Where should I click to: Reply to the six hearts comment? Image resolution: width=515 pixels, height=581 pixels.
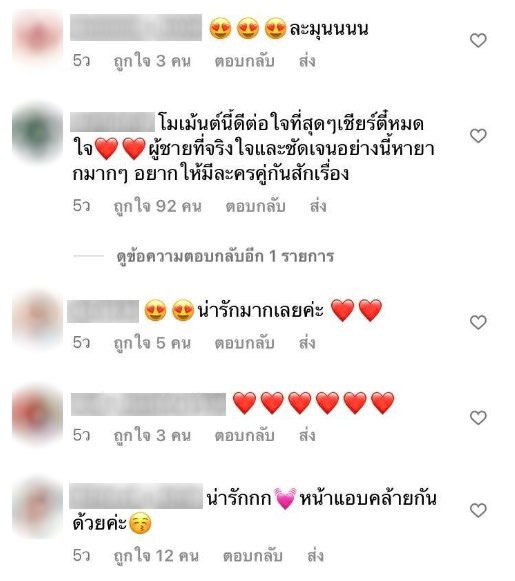pyautogui.click(x=245, y=435)
